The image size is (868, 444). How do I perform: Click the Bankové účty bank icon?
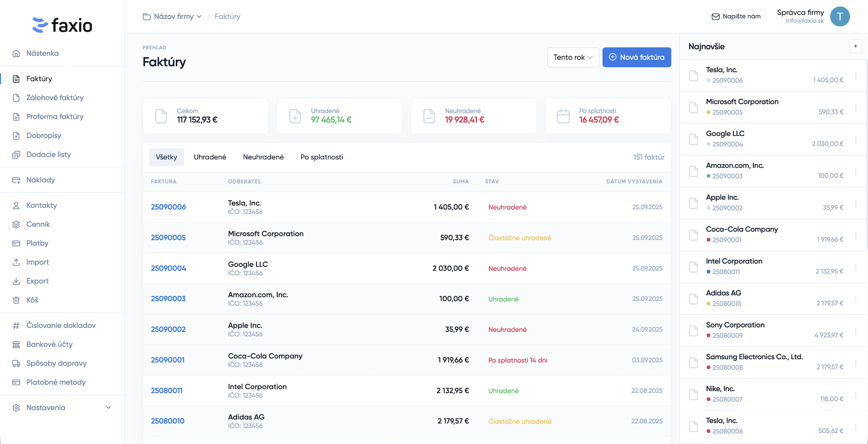(16, 345)
